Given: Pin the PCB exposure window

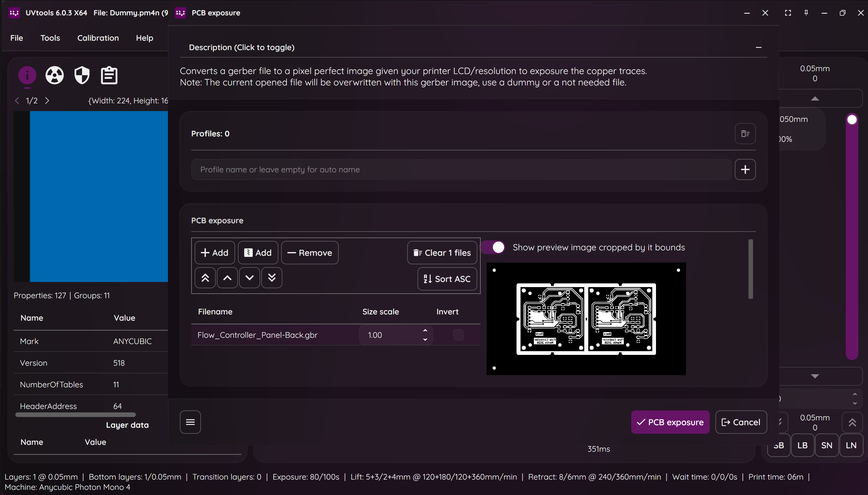Looking at the screenshot, I should (x=806, y=13).
